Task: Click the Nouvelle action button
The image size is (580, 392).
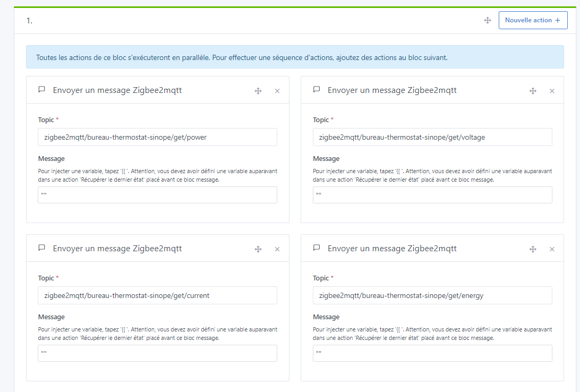Action: tap(533, 20)
